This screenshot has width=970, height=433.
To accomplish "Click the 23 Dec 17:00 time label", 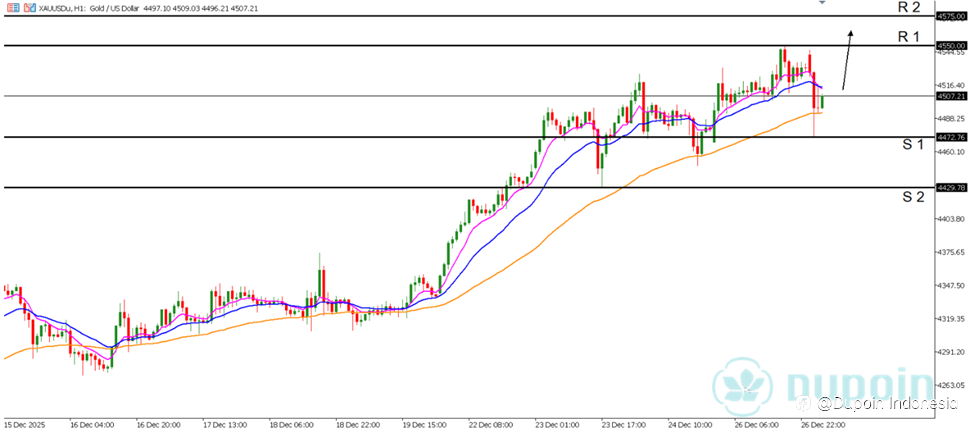I will [x=624, y=426].
